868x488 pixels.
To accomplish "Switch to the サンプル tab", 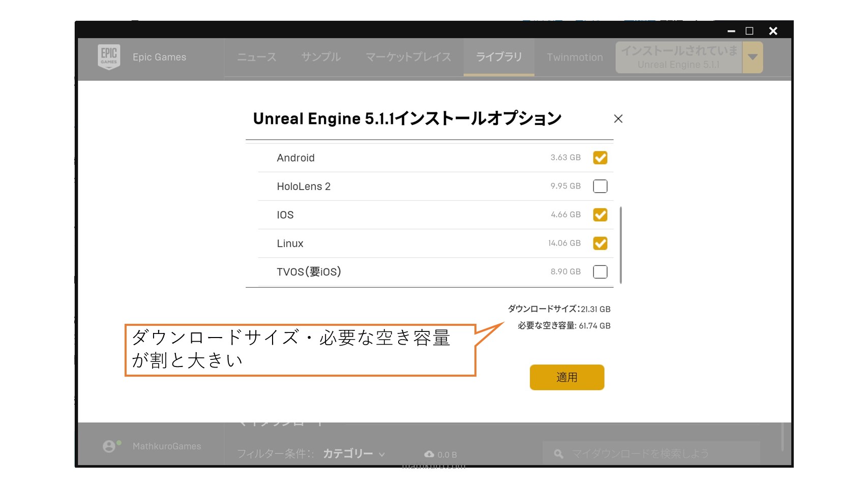I will pyautogui.click(x=321, y=57).
